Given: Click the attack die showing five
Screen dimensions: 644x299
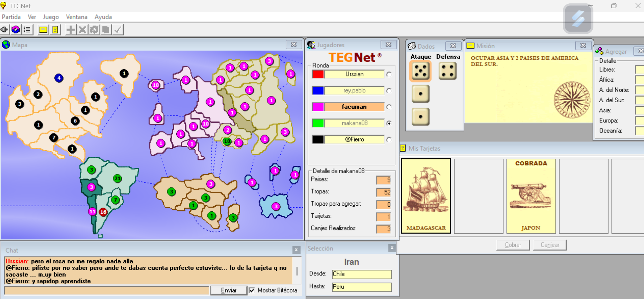Looking at the screenshot, I should [x=421, y=71].
